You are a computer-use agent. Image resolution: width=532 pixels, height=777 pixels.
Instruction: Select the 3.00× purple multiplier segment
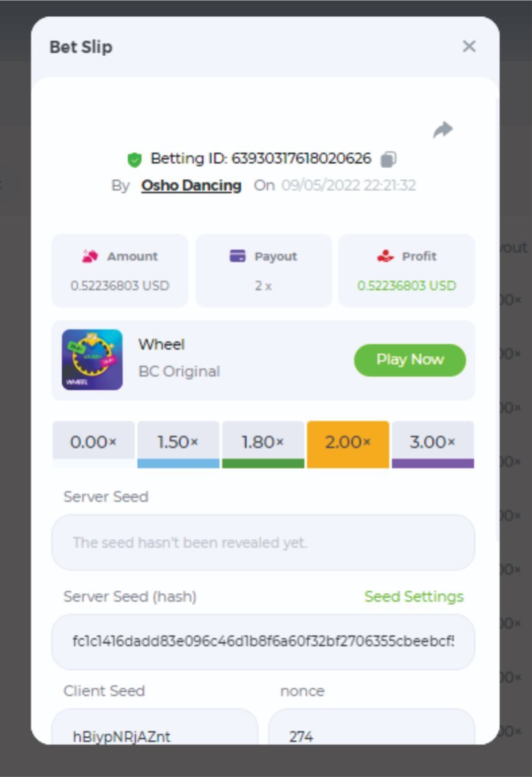432,444
